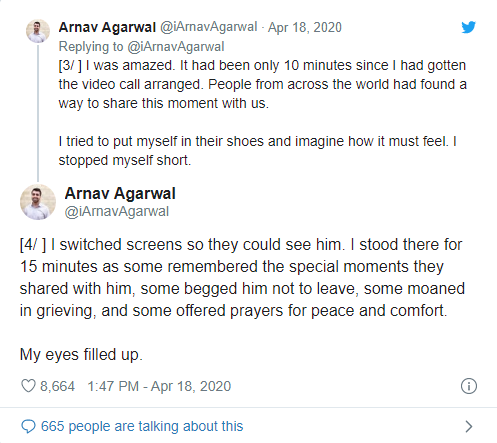
Task: Click the [3/ ] reply tweet text
Action: coord(262,113)
